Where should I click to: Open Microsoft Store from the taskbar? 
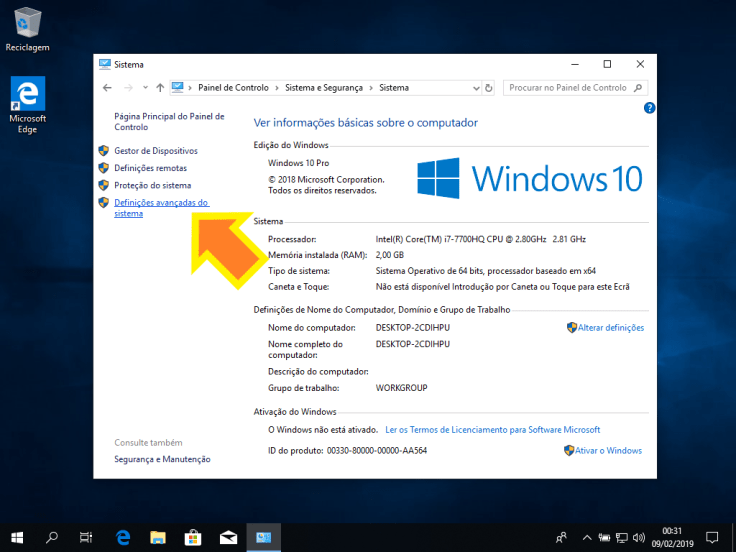(192, 537)
